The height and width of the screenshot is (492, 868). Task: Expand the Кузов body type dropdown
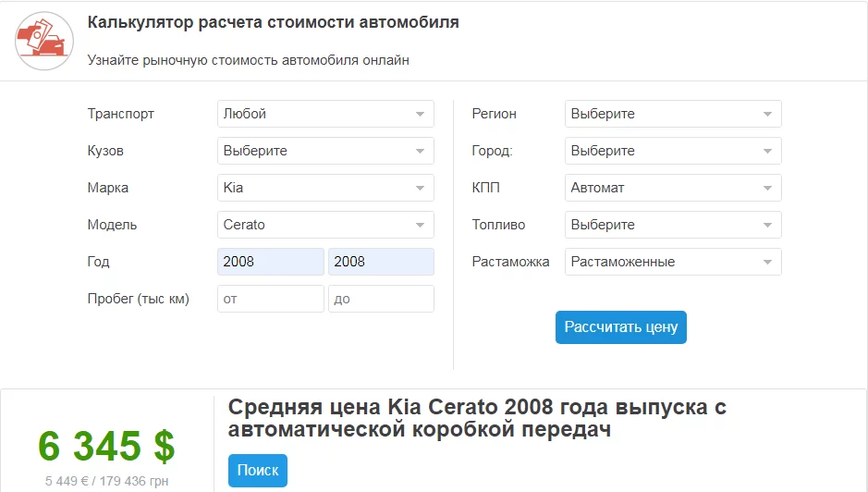tap(325, 151)
